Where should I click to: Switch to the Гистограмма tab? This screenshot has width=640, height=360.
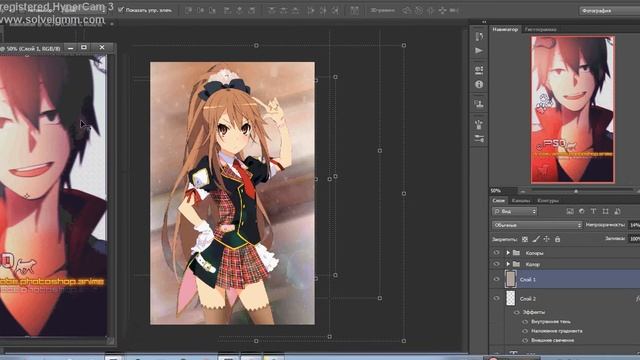pos(540,29)
